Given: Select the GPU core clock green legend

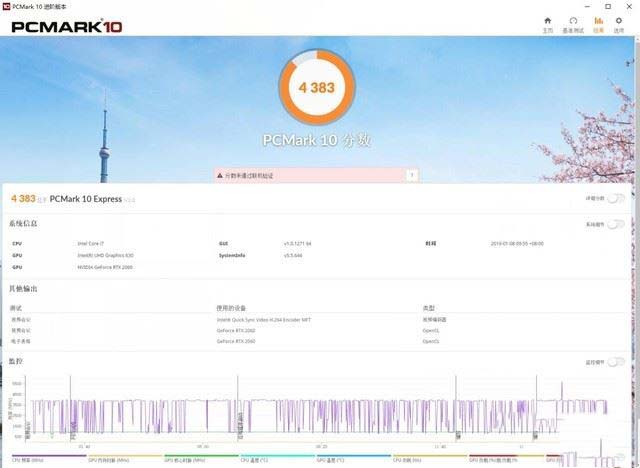Looking at the screenshot, I should click(x=202, y=458).
